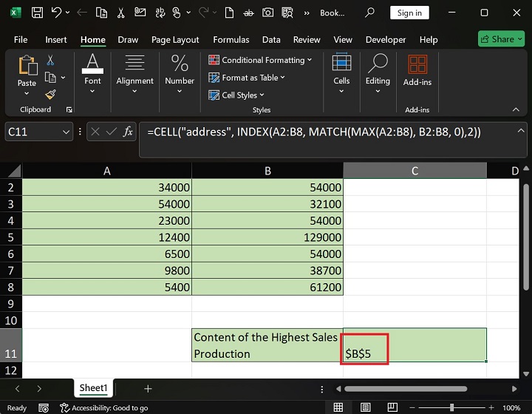
Task: Open the Name Box dropdown arrow
Action: (x=65, y=132)
